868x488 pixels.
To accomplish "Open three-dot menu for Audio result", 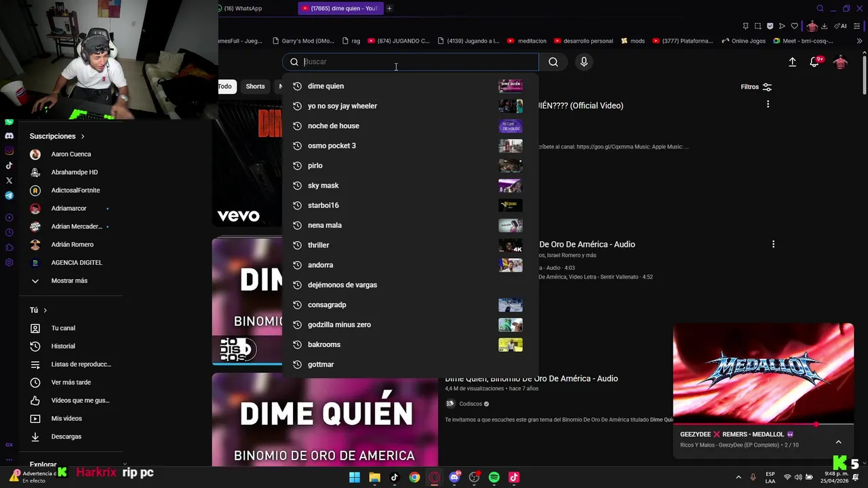I will point(773,244).
